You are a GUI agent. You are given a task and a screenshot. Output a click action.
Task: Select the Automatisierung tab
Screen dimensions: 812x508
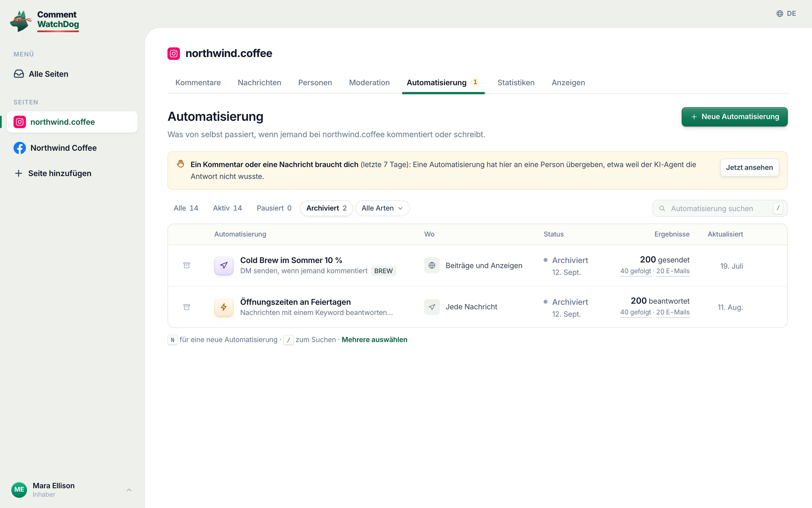pos(443,83)
